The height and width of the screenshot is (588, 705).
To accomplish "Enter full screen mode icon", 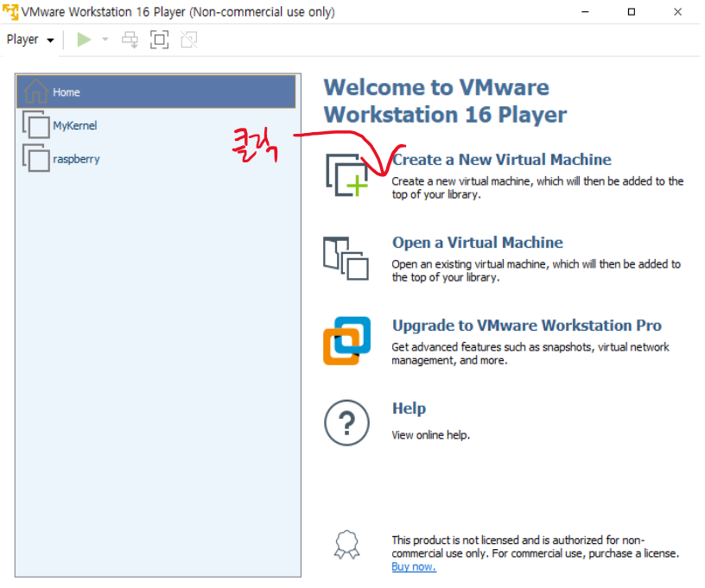I will coord(159,40).
